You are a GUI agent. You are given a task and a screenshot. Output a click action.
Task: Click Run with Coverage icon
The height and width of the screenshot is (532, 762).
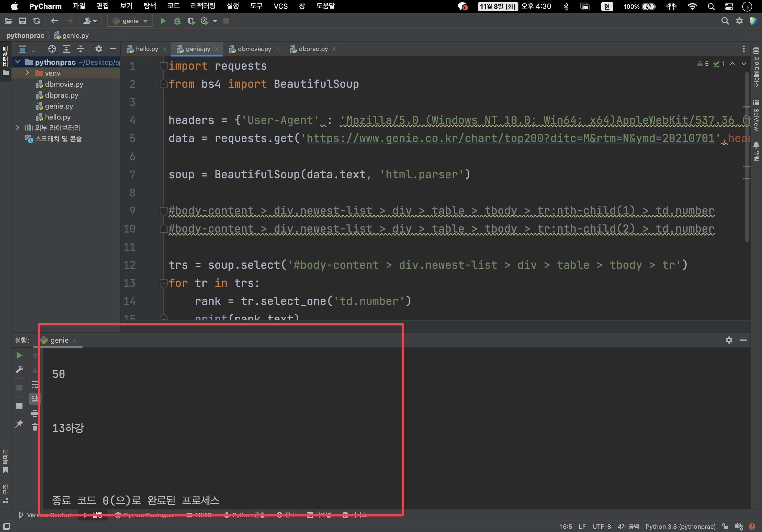tap(191, 21)
